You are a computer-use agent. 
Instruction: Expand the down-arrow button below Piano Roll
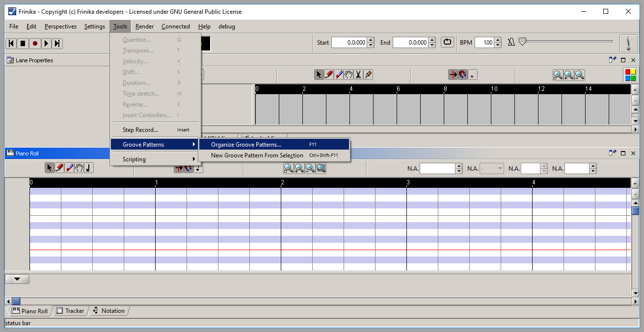tap(17, 279)
